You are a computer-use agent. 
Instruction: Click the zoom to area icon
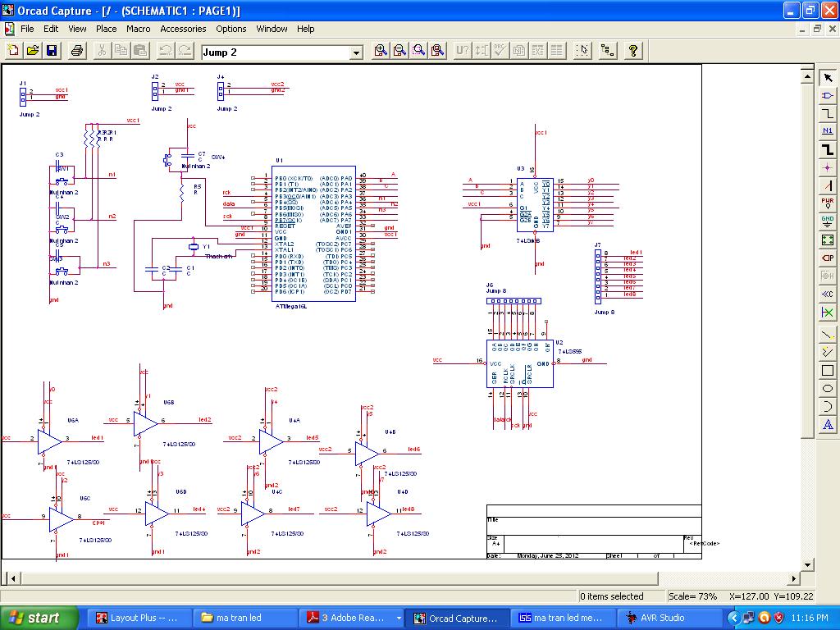coord(419,51)
